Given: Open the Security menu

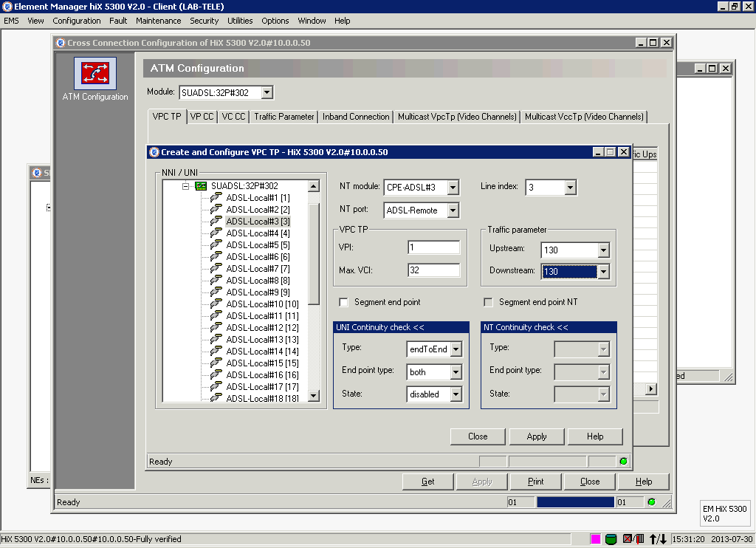Looking at the screenshot, I should tap(204, 21).
